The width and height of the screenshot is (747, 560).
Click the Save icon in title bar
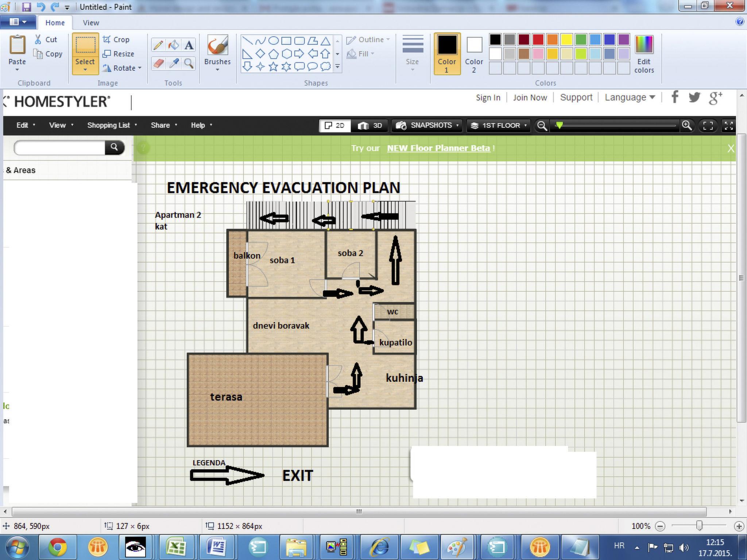click(x=26, y=7)
